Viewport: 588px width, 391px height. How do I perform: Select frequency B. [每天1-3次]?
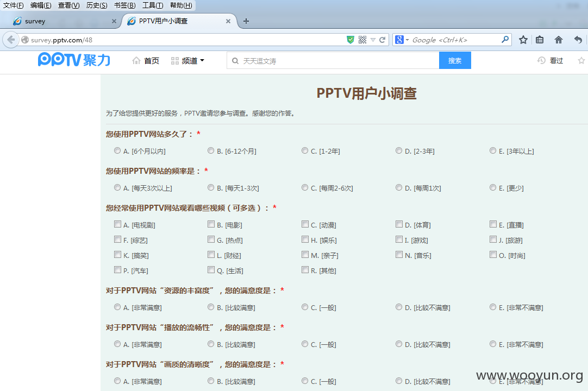[211, 187]
